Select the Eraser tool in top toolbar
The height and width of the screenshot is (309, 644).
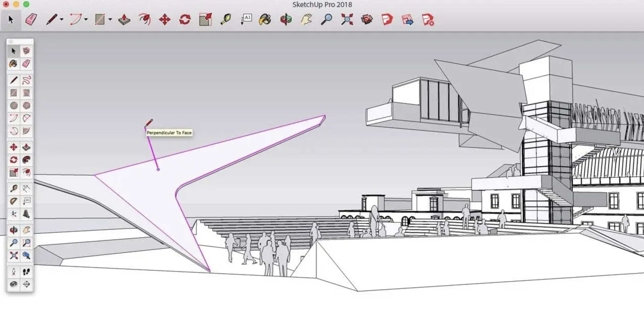point(31,19)
